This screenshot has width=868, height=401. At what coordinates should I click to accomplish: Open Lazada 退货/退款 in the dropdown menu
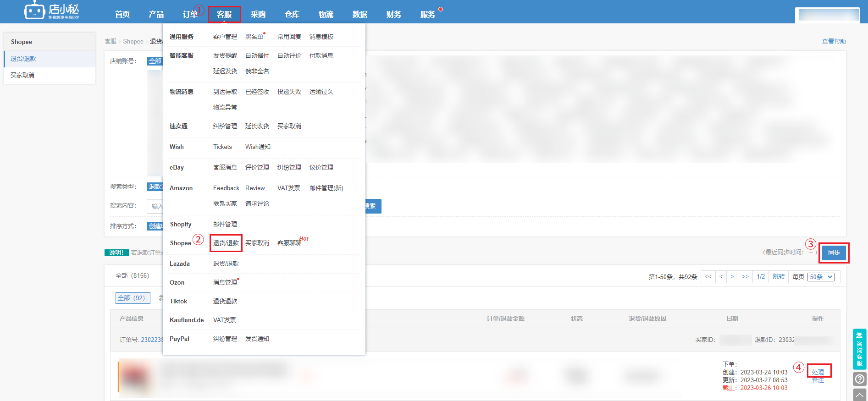click(x=226, y=264)
